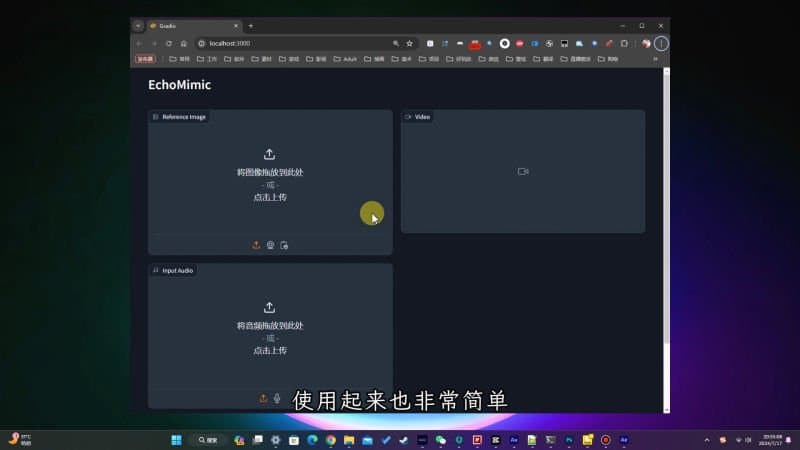Click the zoom magnifier in address bar
The image size is (800, 450).
[396, 44]
